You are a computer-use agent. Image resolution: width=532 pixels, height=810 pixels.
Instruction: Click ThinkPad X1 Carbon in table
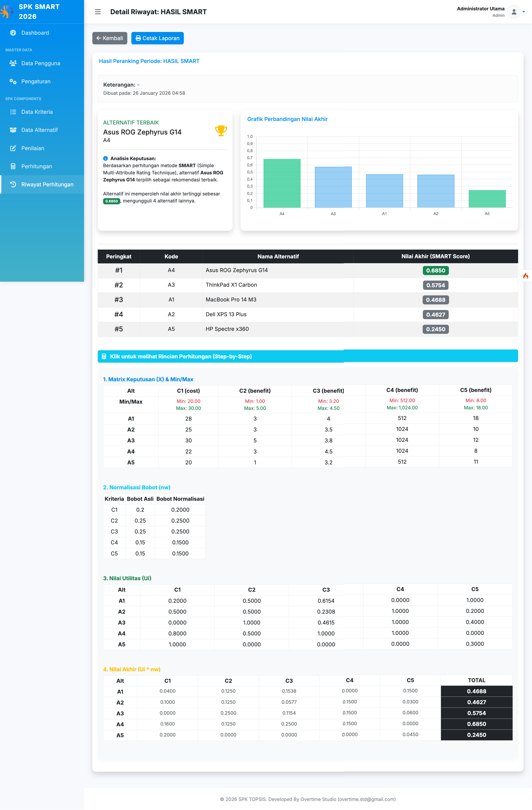pyautogui.click(x=231, y=285)
